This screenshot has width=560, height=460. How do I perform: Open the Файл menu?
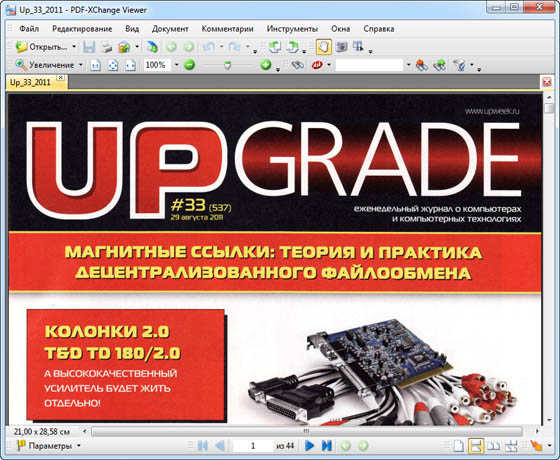click(x=29, y=29)
